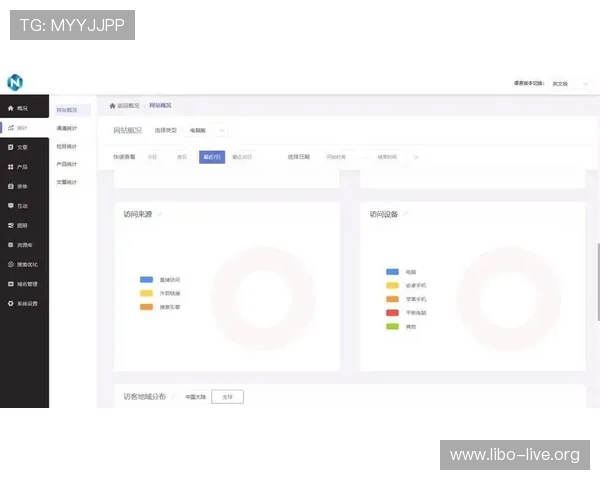
Task: Expand the language version dropdown at top right
Action: tap(570, 83)
